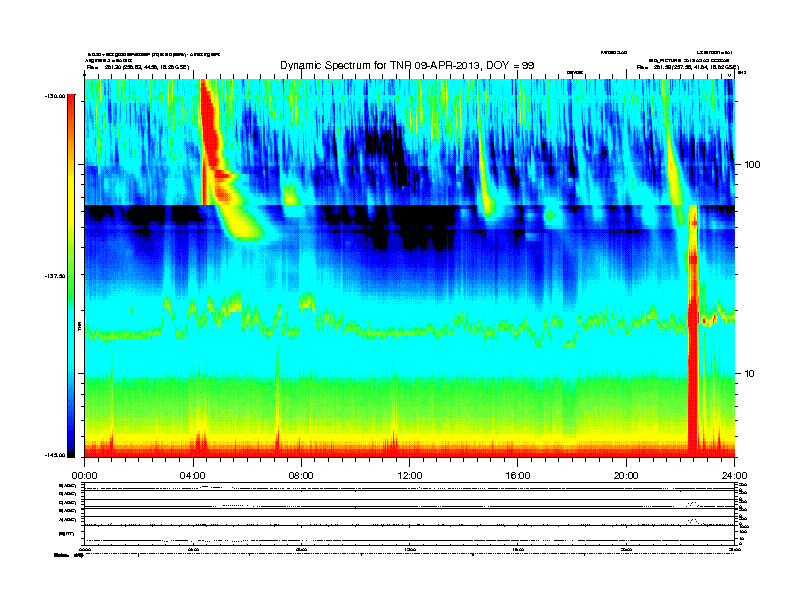Click the '00:00' time axis label
Viewport: 792px width, 612px height.
click(84, 476)
